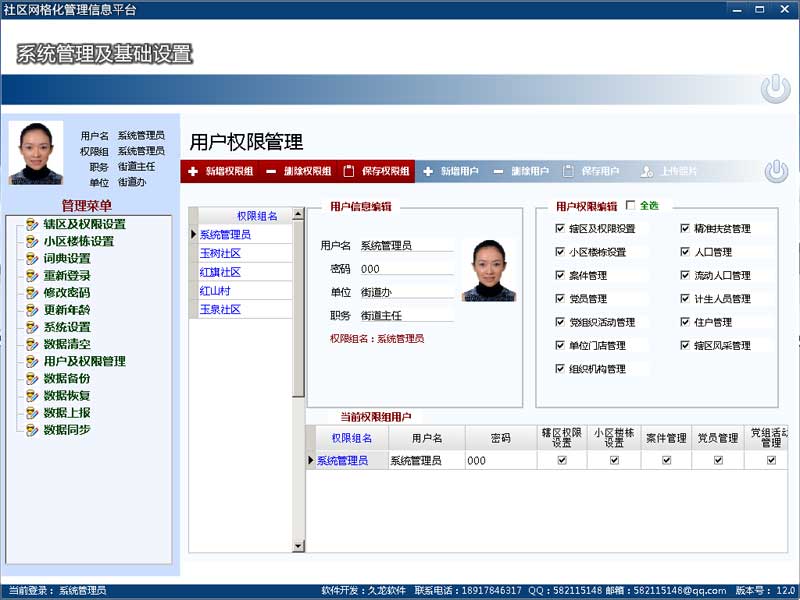Toggle 党组织活动管理 permission checkbox
The image size is (800, 600).
[x=560, y=322]
